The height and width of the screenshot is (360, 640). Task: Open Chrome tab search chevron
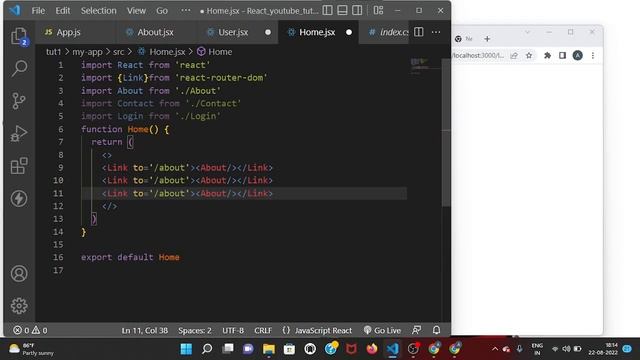pos(527,32)
